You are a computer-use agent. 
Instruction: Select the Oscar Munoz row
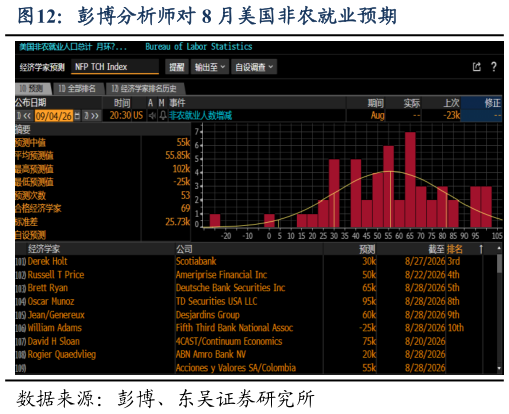[x=256, y=301]
